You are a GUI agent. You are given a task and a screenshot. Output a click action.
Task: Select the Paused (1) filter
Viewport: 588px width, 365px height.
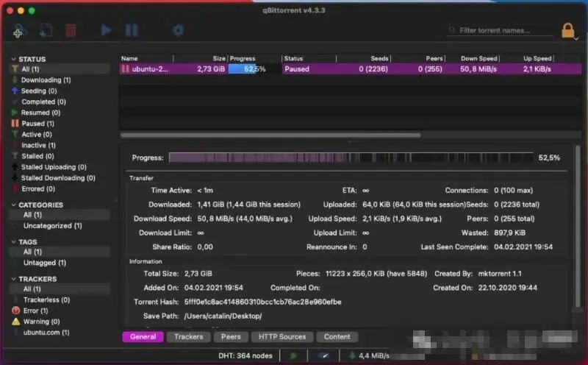coord(60,124)
